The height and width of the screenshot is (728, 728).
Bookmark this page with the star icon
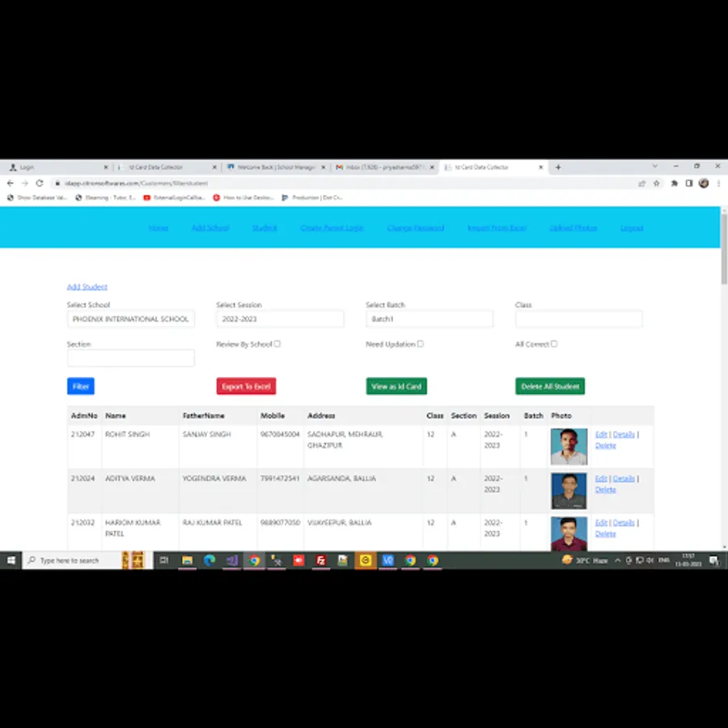657,184
